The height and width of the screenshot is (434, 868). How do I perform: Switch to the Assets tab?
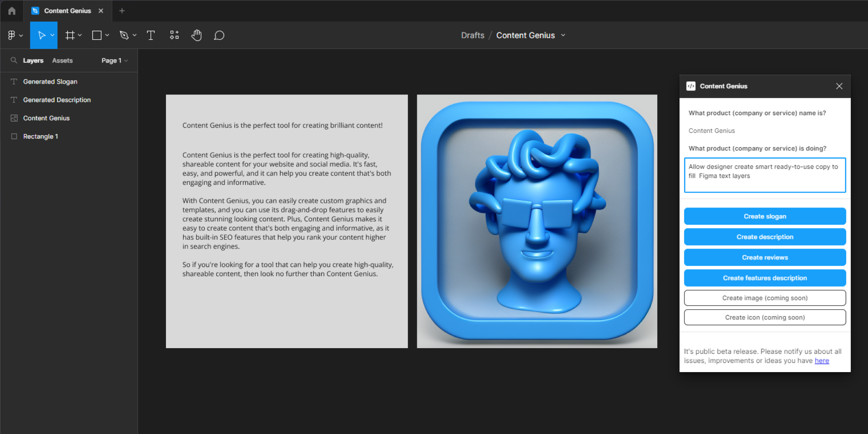point(62,61)
